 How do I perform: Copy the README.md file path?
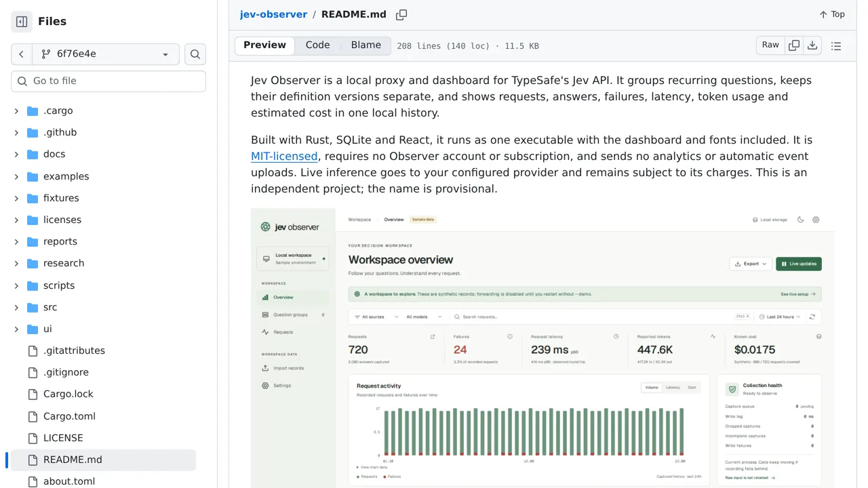pyautogui.click(x=401, y=14)
